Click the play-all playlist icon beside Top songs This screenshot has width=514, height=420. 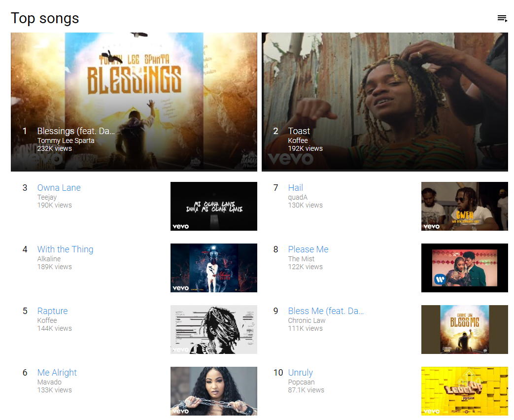pyautogui.click(x=502, y=18)
